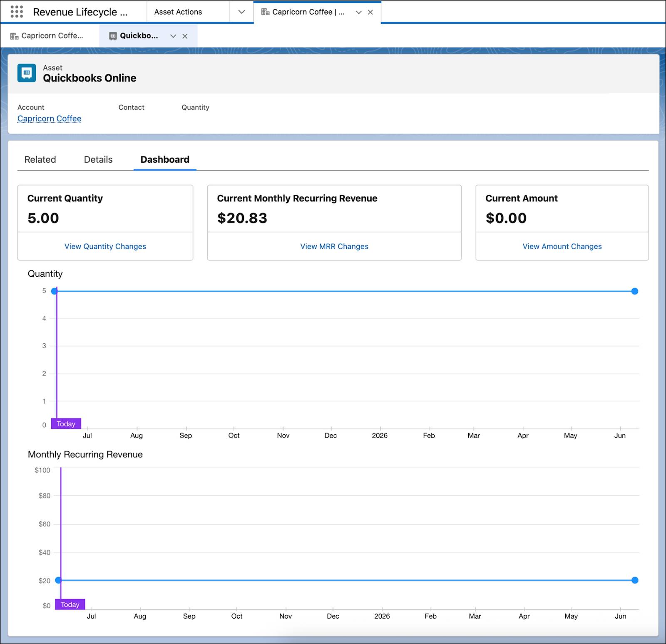
Task: Click the Today marker on MRR chart
Action: point(70,604)
